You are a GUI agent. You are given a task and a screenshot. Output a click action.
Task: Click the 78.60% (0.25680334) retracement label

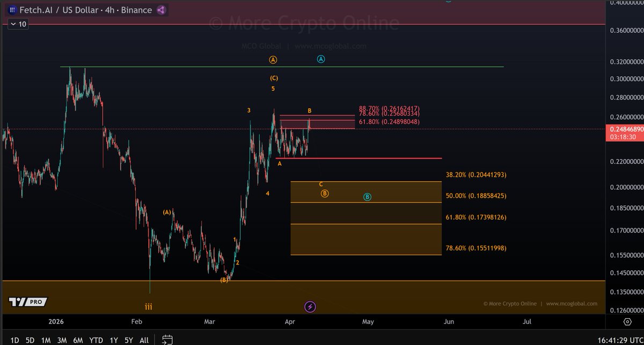389,113
